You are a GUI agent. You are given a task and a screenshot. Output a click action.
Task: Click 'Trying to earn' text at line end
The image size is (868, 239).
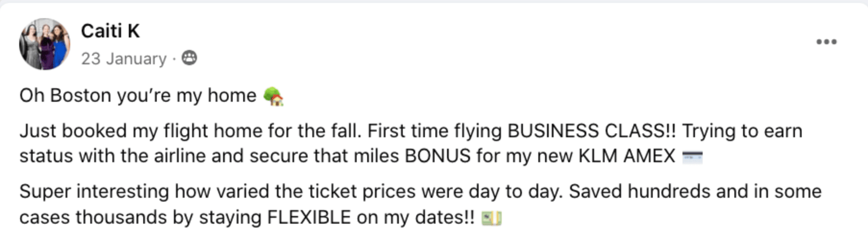742,131
